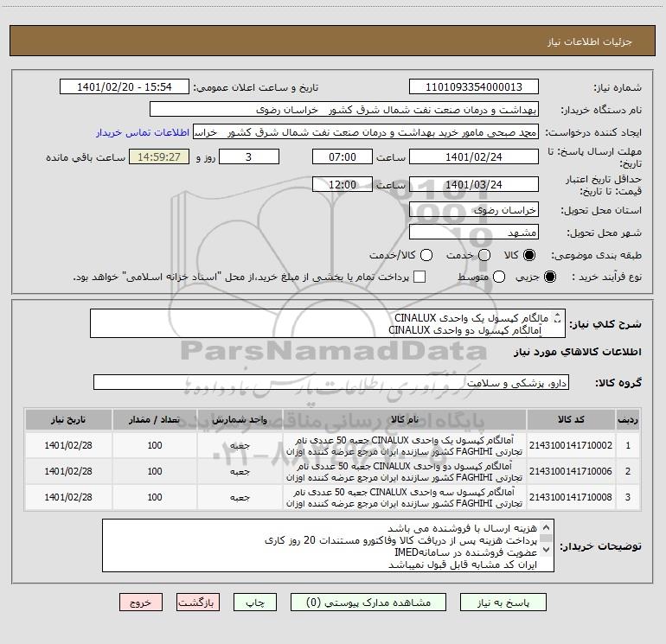Viewport: 666px width, 644px height.
Task: Click the ردیف column header
Action: coord(628,420)
